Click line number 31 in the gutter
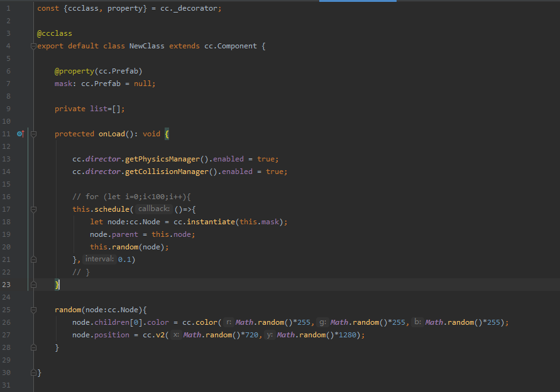 coord(6,385)
